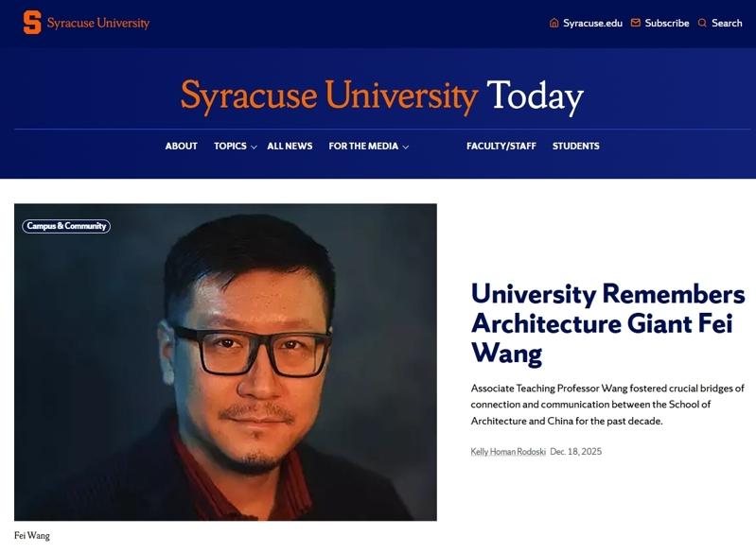Open the ABOUT menu item
The width and height of the screenshot is (756, 554).
pyautogui.click(x=181, y=146)
